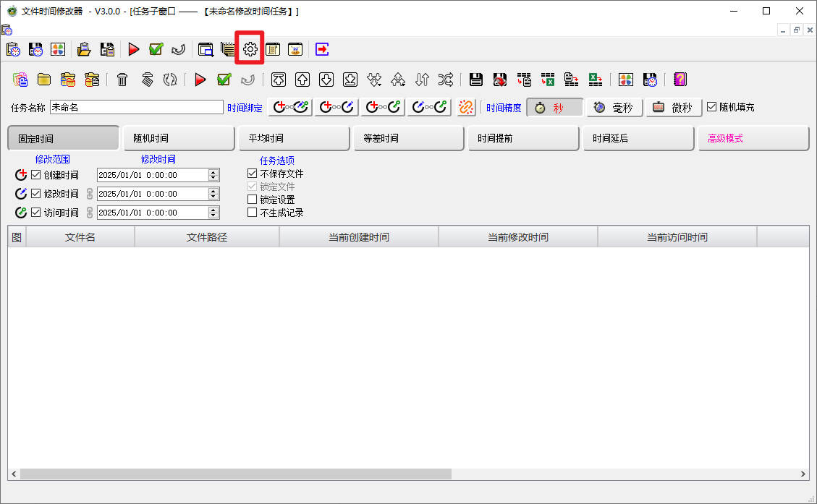Open the 高级模式 tab
The height and width of the screenshot is (504, 817).
752,138
